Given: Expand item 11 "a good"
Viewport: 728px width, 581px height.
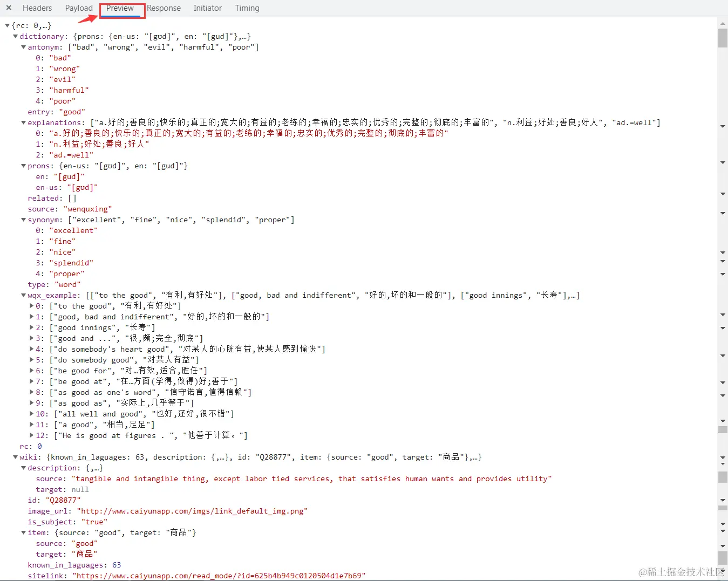Looking at the screenshot, I should pyautogui.click(x=32, y=425).
